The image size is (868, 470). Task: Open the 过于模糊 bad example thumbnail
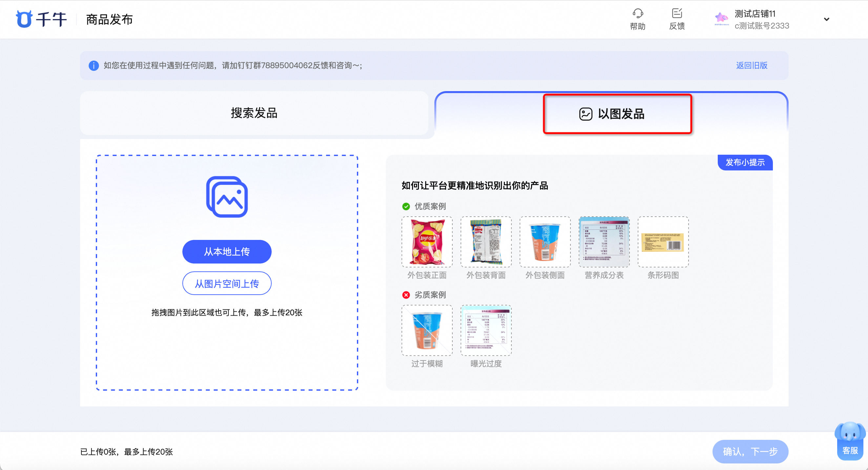tap(427, 330)
